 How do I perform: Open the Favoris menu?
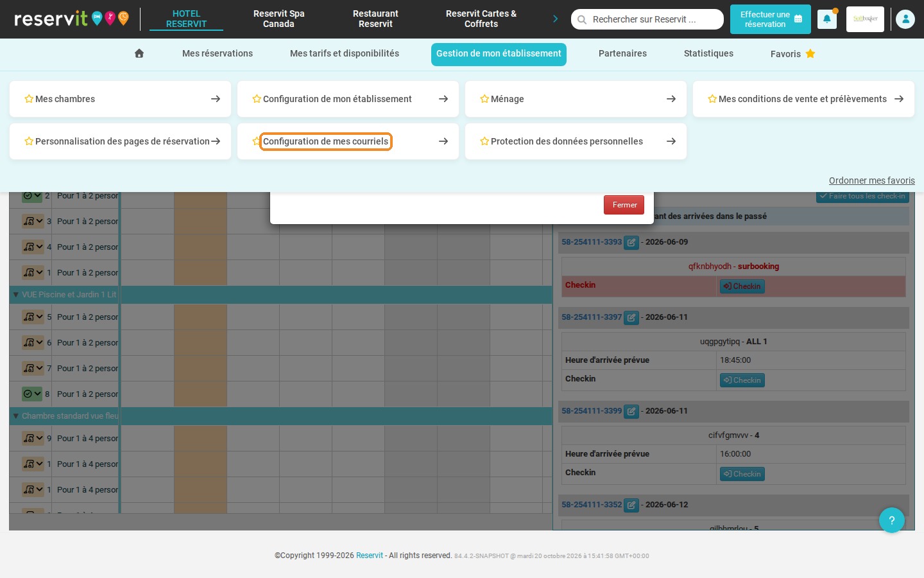click(793, 54)
